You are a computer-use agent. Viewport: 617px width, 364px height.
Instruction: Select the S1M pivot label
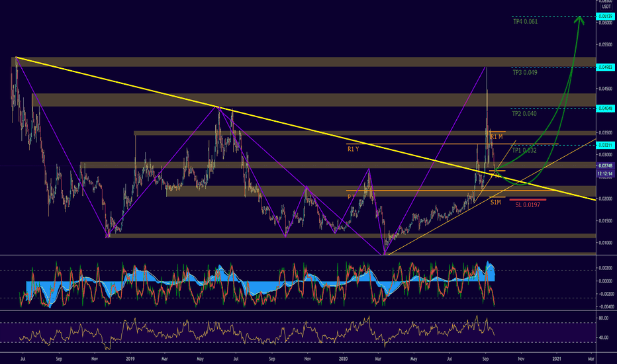(x=495, y=203)
